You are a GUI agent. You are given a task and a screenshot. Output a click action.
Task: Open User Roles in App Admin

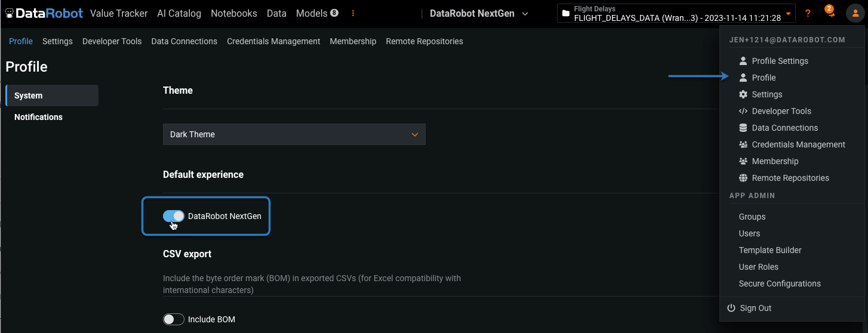[x=758, y=267]
